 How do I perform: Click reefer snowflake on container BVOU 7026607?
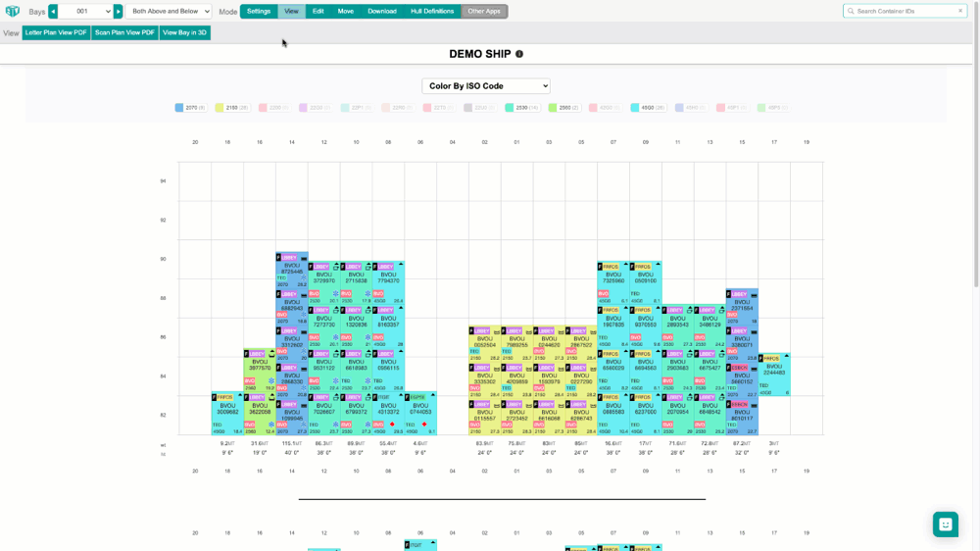(335, 425)
